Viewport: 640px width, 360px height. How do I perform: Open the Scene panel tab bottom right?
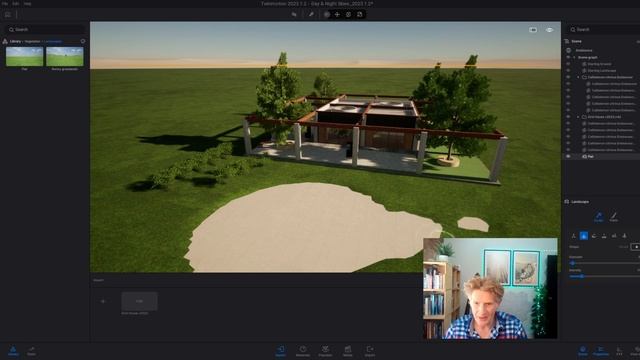(583, 351)
